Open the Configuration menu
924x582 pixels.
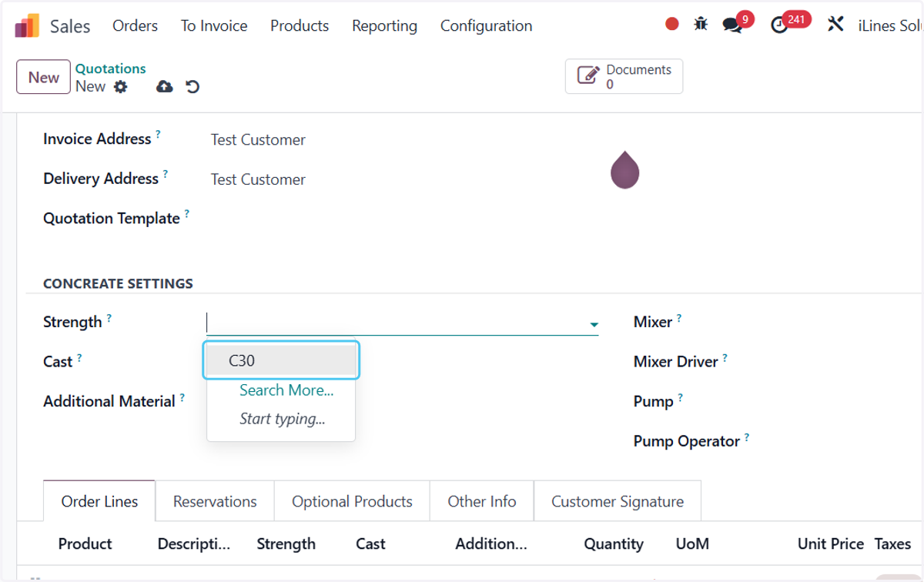(x=486, y=25)
